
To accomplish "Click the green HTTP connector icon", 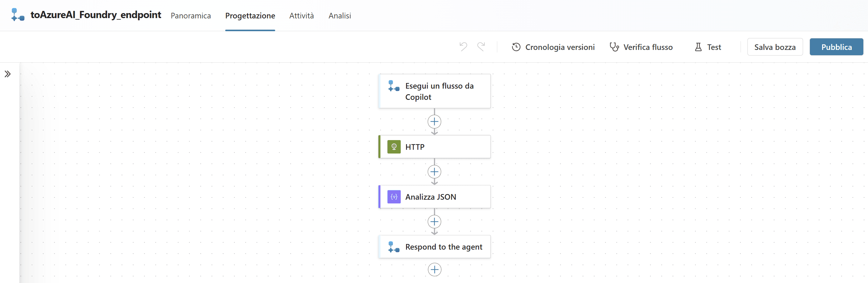I will point(394,147).
